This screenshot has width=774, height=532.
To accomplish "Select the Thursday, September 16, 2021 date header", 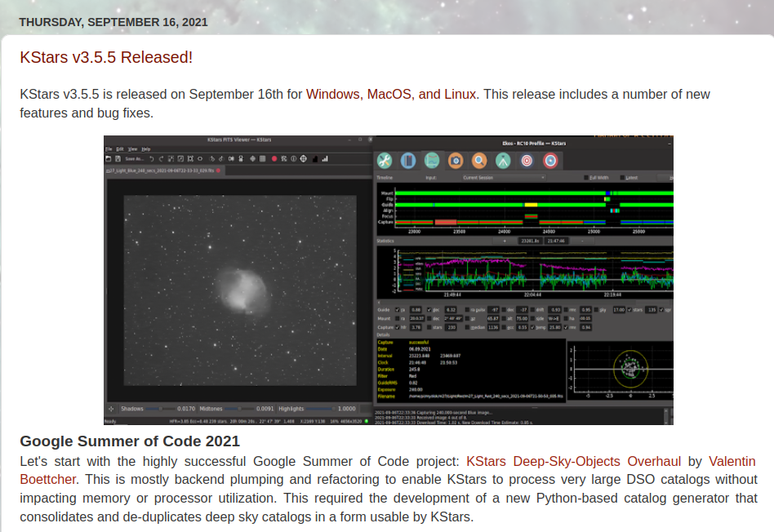I will [x=113, y=22].
